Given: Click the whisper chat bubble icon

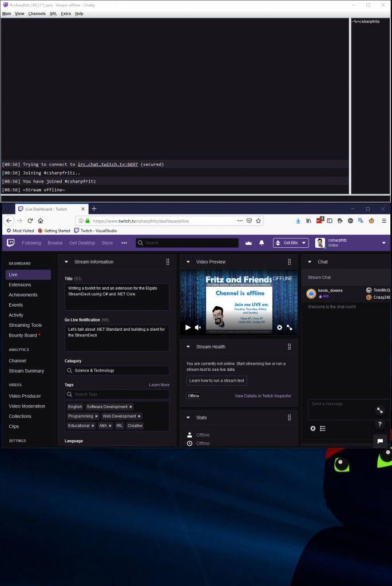Looking at the screenshot, I should tap(380, 441).
